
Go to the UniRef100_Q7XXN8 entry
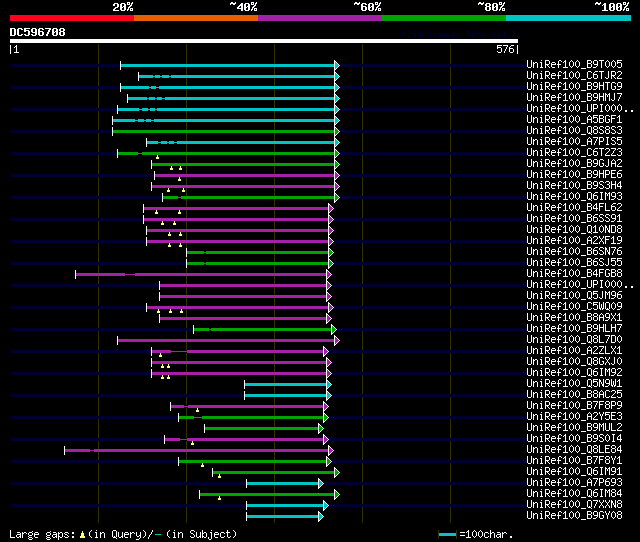point(574,505)
